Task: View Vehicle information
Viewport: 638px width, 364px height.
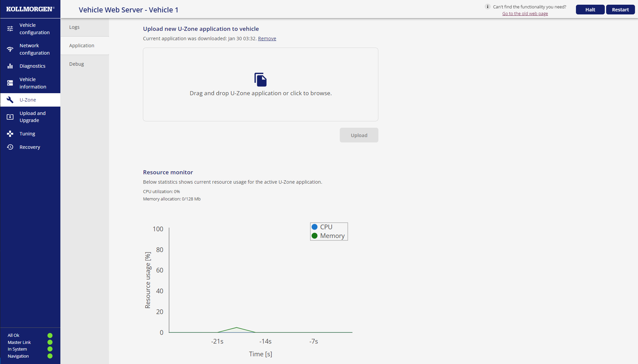Action: click(30, 83)
